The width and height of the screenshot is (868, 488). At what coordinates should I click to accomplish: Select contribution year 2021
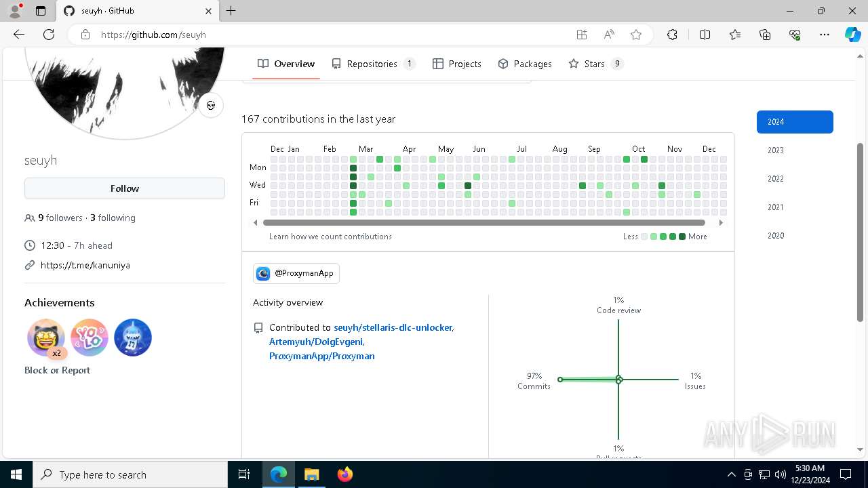point(795,207)
